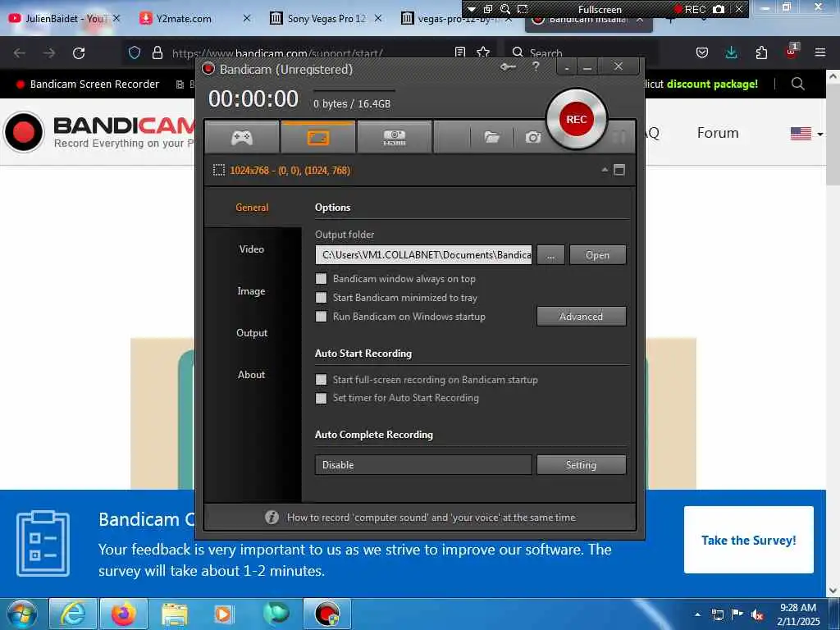Click the padlock site info icon
Image resolution: width=840 pixels, height=630 pixels.
[x=157, y=52]
